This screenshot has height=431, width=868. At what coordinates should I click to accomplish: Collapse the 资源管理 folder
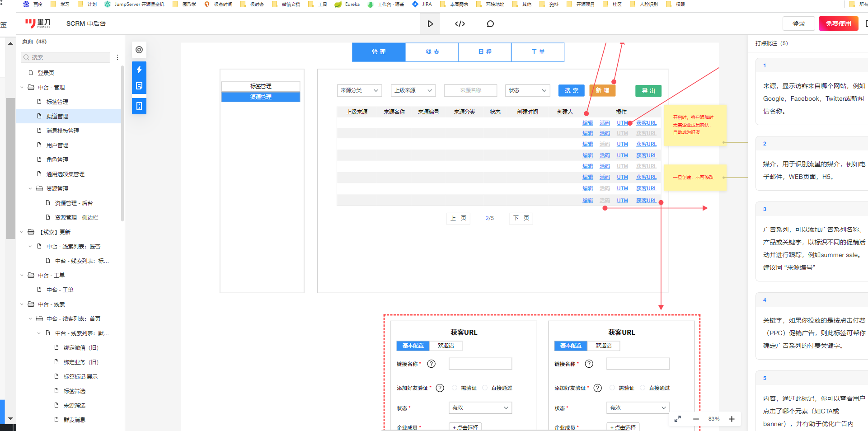tap(30, 188)
